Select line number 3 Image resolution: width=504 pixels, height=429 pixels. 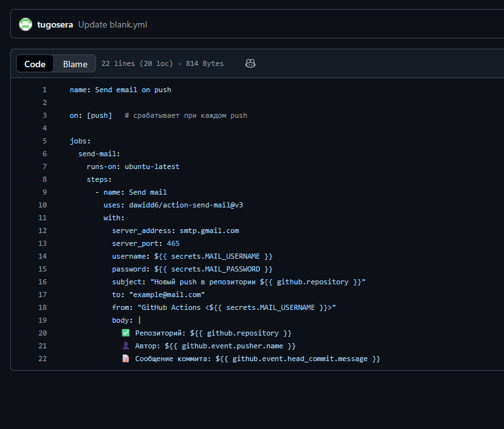point(44,115)
